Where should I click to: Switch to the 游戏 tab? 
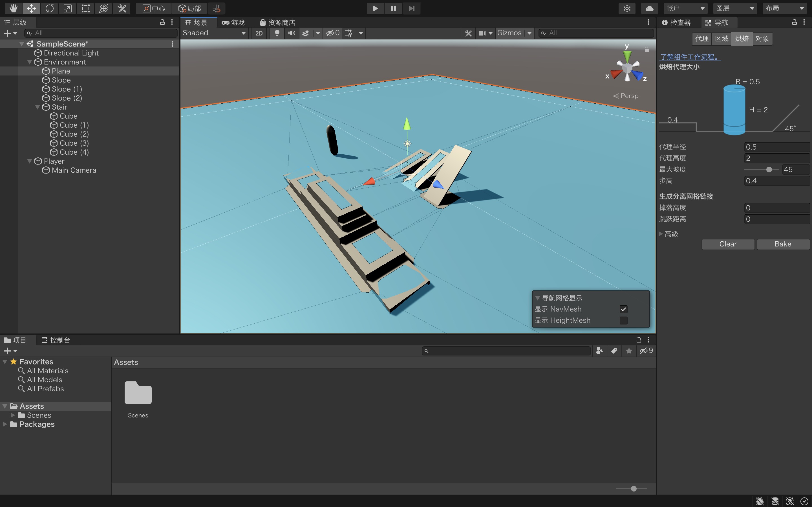pyautogui.click(x=233, y=23)
